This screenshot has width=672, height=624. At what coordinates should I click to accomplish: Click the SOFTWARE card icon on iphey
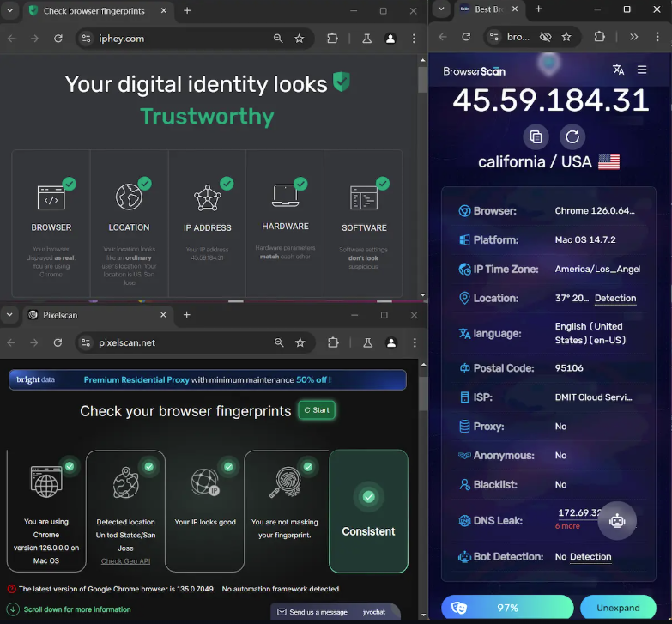click(364, 197)
